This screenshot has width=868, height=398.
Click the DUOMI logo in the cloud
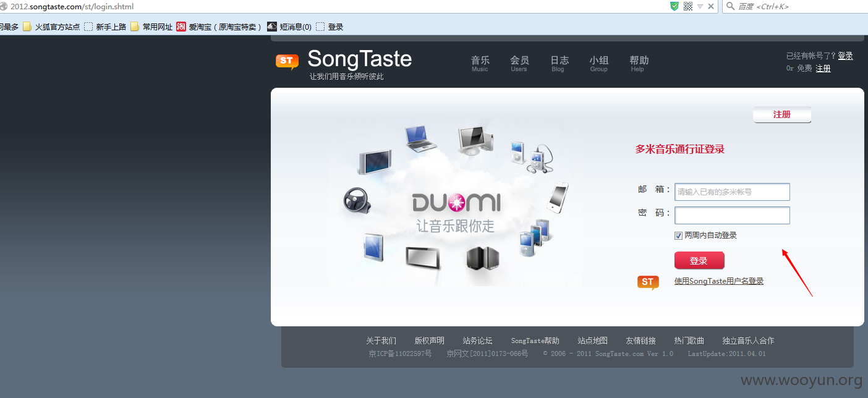click(x=456, y=203)
